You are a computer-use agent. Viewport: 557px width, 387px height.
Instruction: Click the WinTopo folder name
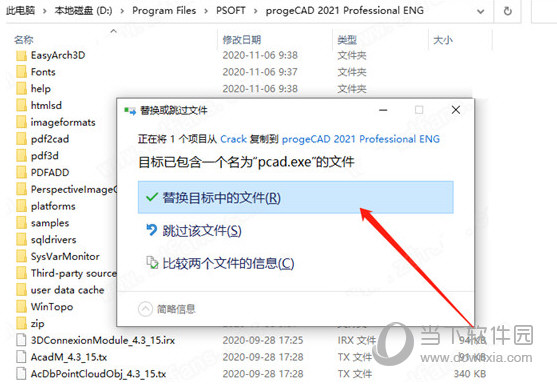(x=52, y=307)
